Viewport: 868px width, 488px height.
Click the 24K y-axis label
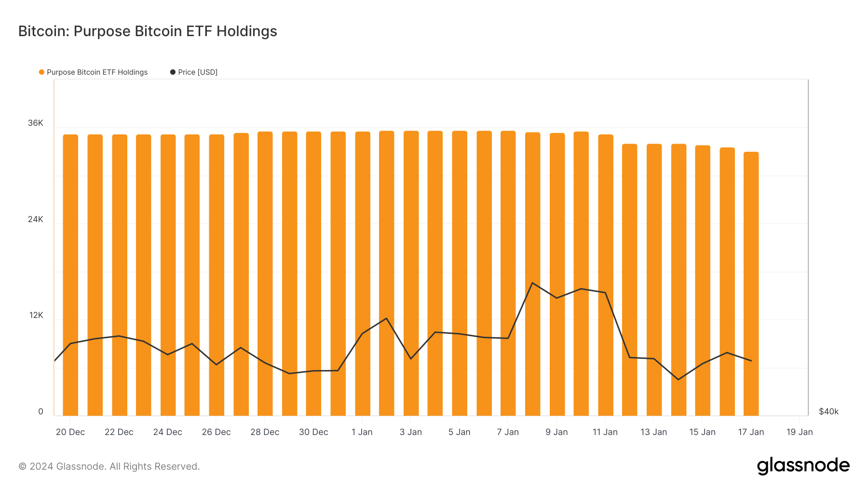click(36, 220)
